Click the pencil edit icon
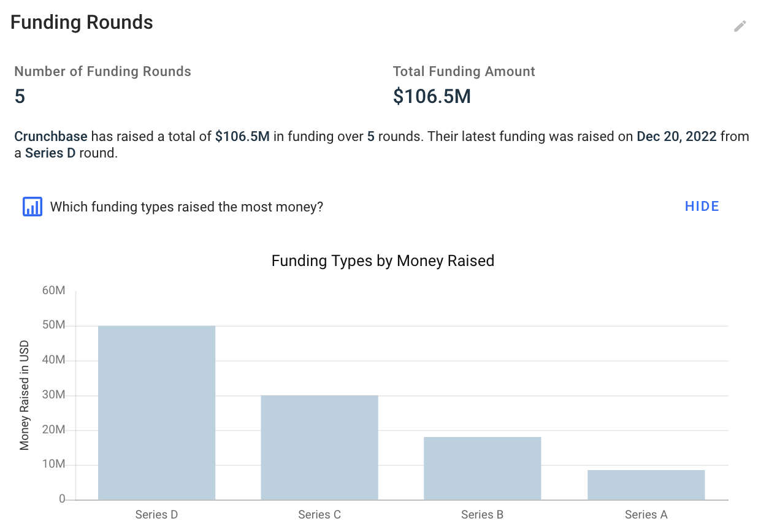The height and width of the screenshot is (532, 769). pyautogui.click(x=740, y=26)
